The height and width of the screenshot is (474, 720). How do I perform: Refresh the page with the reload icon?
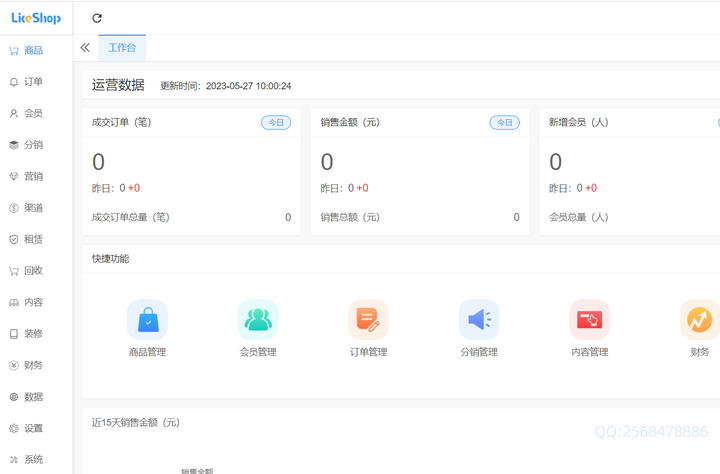[x=97, y=18]
